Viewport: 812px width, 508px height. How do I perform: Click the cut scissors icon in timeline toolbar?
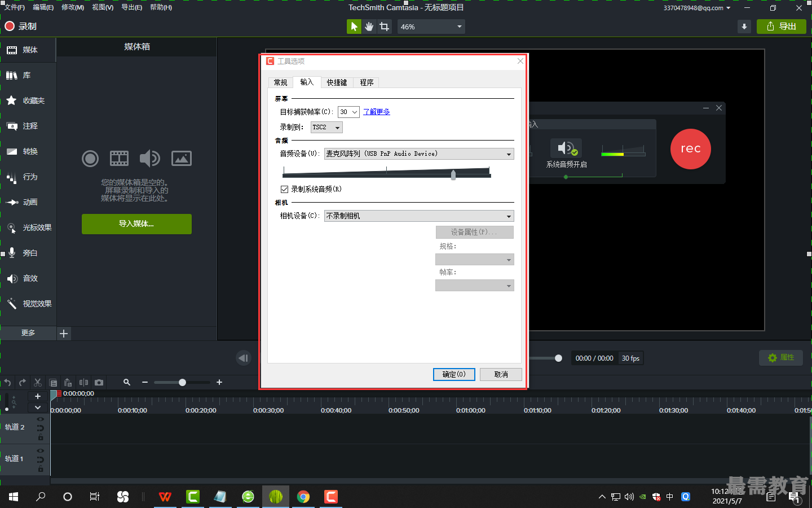[x=38, y=383]
